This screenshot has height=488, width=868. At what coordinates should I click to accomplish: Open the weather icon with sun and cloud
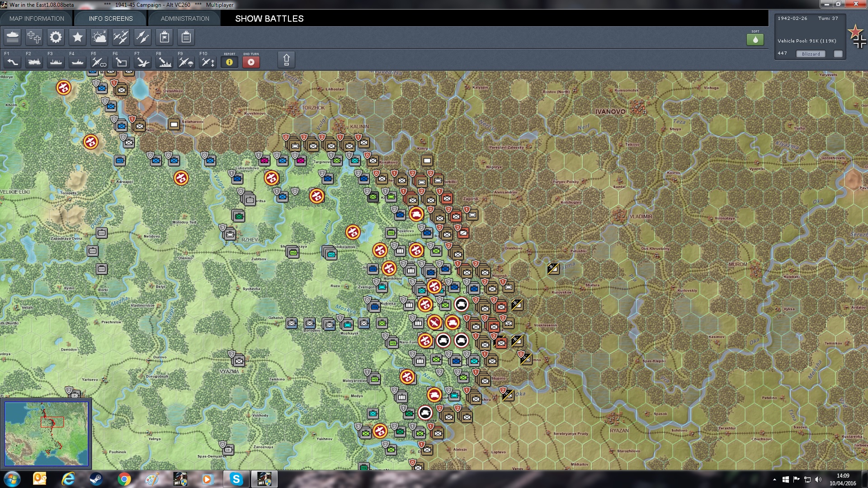99,37
